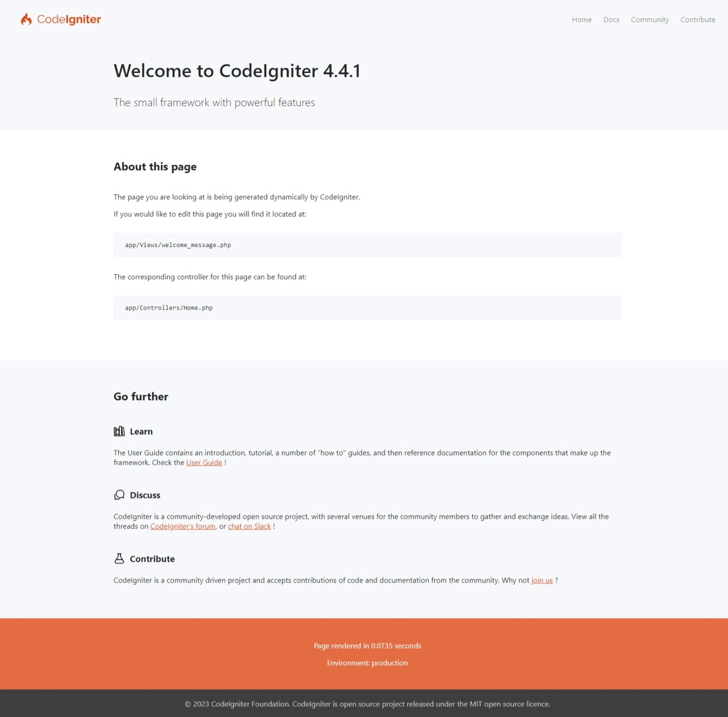Go to the Community nav link
The image size is (728, 717).
click(650, 20)
